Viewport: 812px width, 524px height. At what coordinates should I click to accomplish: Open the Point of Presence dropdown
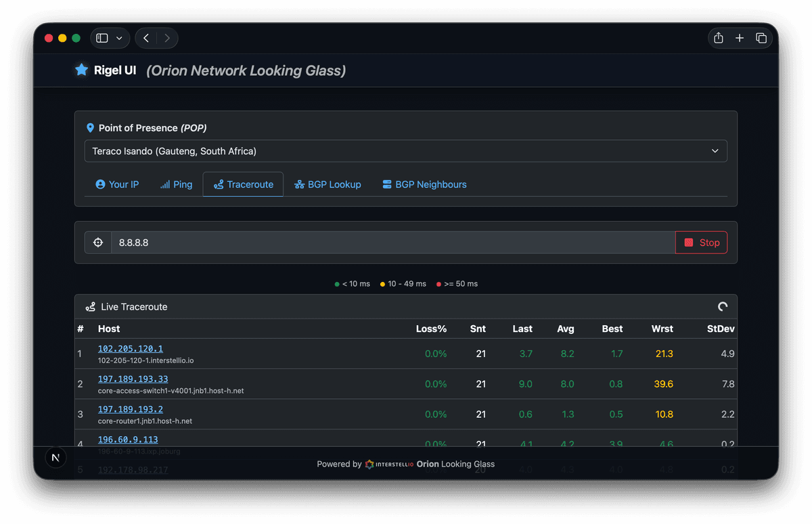(406, 151)
